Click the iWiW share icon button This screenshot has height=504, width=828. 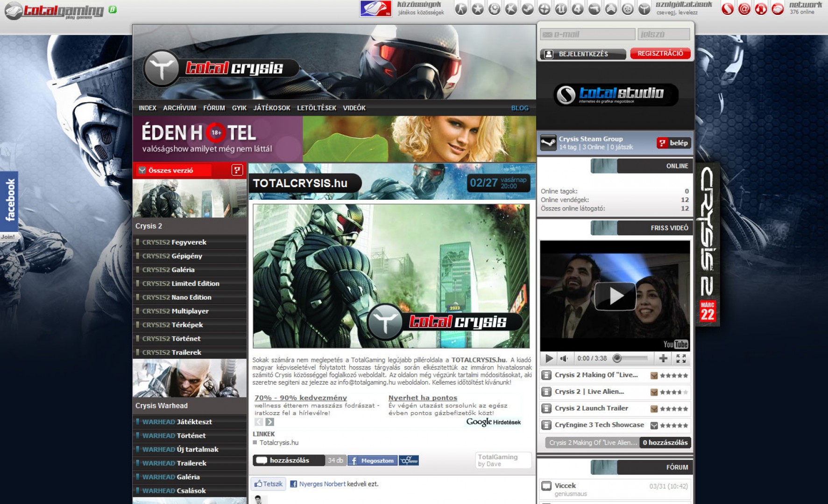(x=409, y=461)
